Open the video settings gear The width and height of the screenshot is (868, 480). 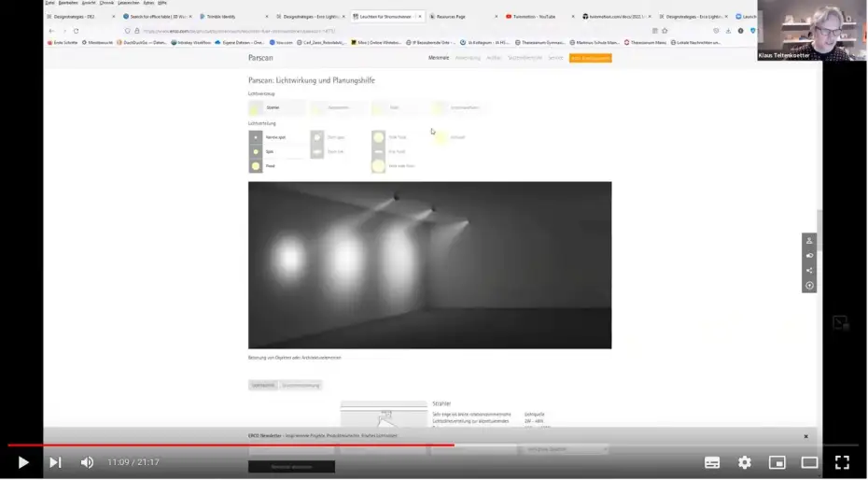point(745,462)
